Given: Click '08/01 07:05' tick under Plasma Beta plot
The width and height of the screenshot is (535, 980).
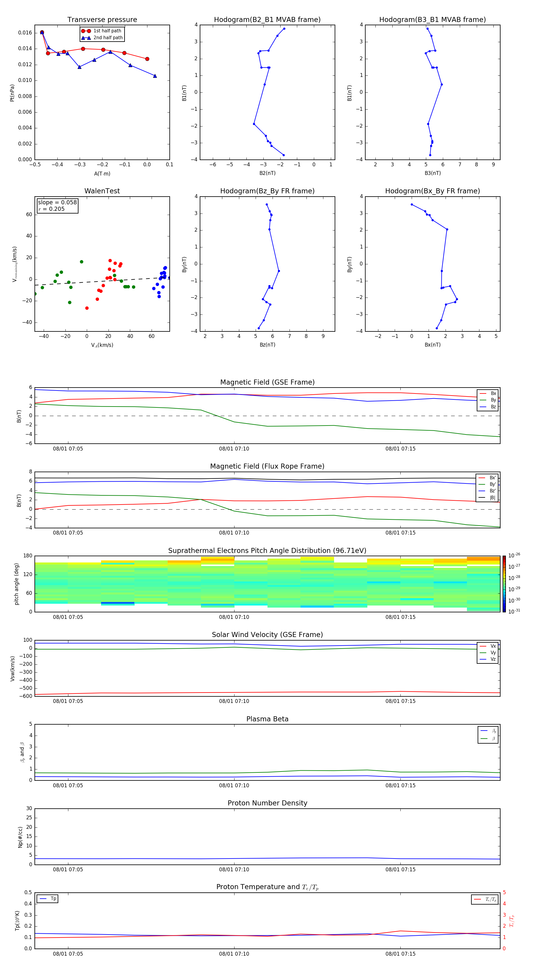Looking at the screenshot, I should tap(68, 785).
